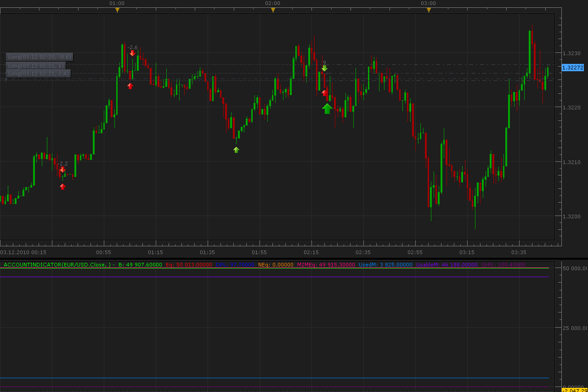Select the Long(03.12 02:21, 2.4) order label
The image size is (588, 392).
pyautogui.click(x=39, y=74)
